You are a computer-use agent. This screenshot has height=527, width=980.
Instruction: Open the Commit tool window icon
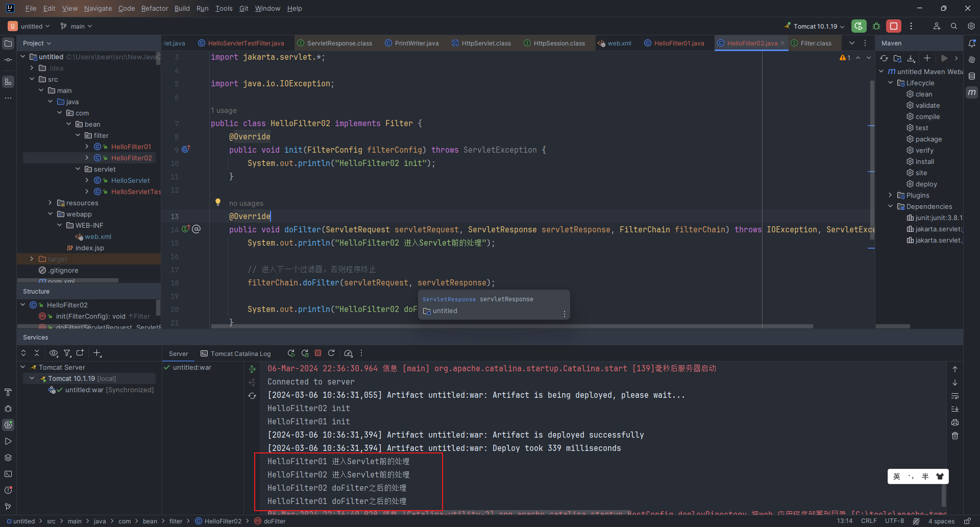pyautogui.click(x=8, y=60)
